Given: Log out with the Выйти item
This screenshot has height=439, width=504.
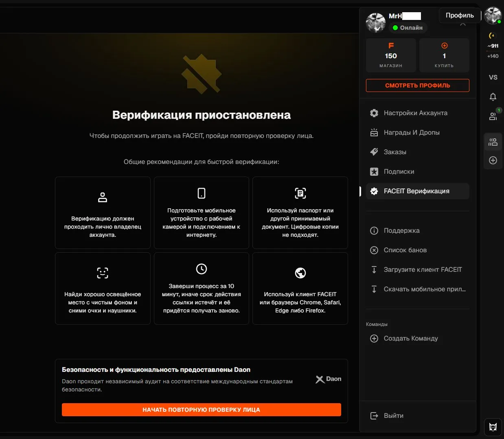Looking at the screenshot, I should 418,416.
